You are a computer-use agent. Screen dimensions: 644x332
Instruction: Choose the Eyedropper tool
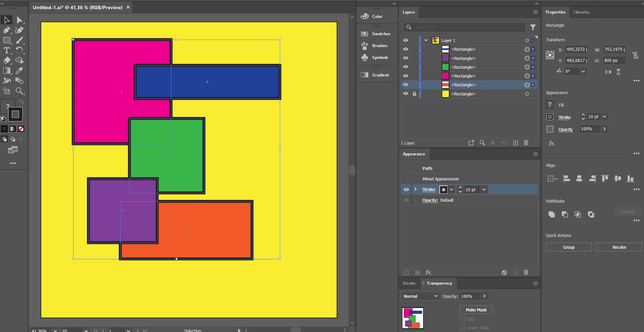20,71
